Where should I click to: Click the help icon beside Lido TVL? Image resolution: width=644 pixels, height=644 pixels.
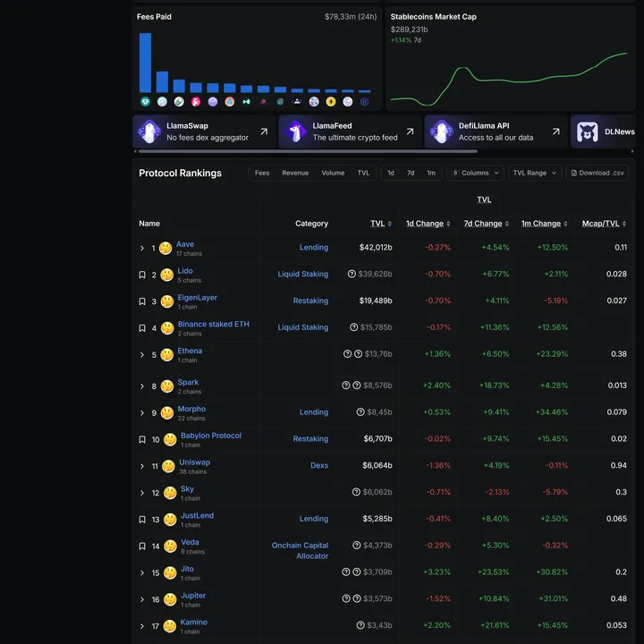[x=352, y=275]
